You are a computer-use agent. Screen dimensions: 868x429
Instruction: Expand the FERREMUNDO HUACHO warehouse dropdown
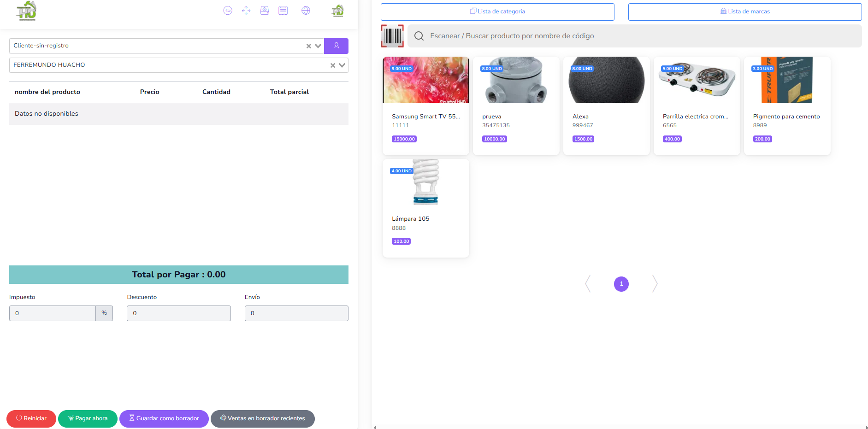(x=342, y=65)
